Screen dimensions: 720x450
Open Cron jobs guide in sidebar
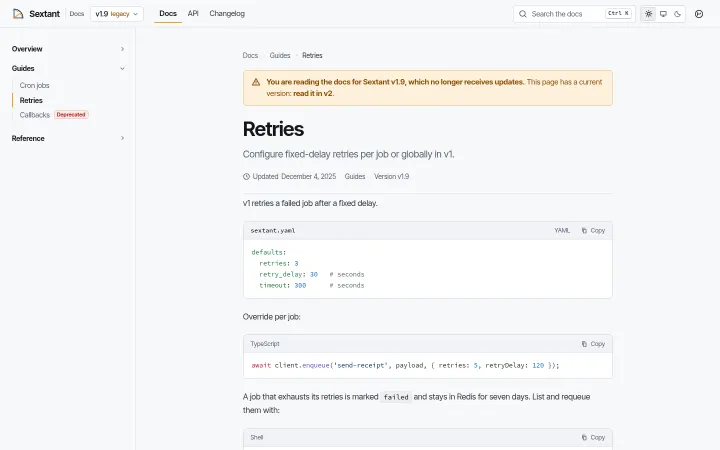pos(34,85)
